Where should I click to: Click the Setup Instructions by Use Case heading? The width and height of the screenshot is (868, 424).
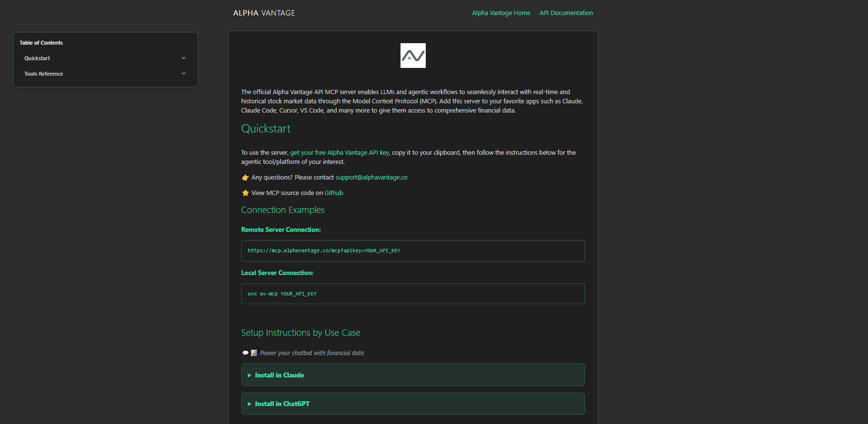301,333
